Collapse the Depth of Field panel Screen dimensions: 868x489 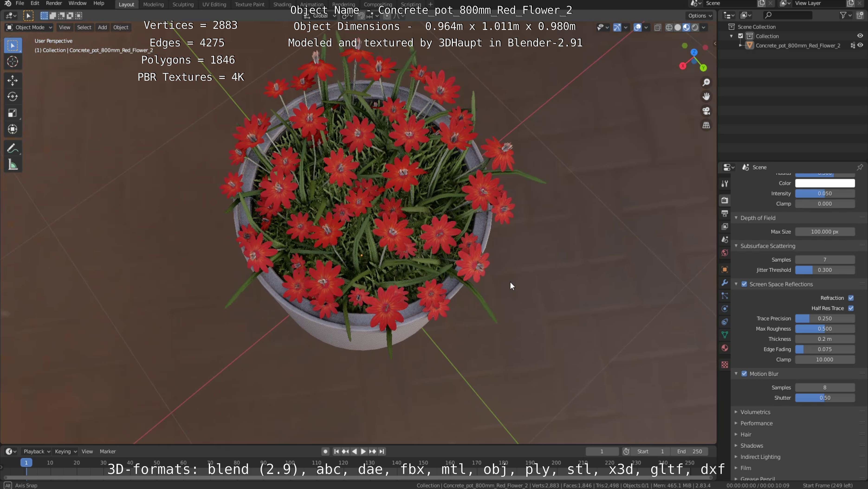758,218
